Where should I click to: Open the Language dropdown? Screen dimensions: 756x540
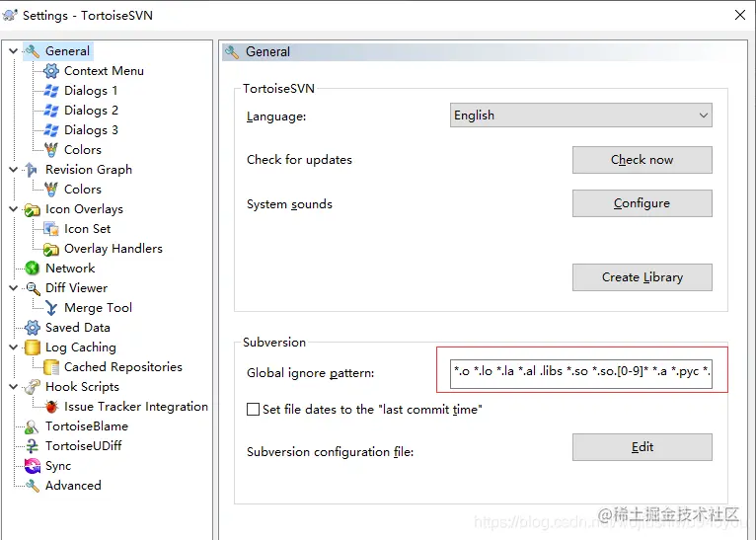tap(581, 116)
